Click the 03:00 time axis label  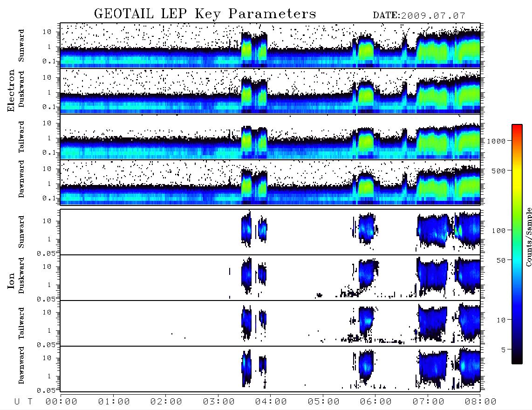click(x=218, y=402)
